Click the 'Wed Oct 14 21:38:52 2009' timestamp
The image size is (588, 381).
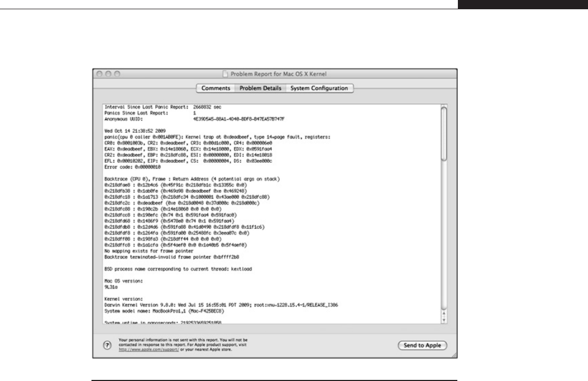point(135,131)
